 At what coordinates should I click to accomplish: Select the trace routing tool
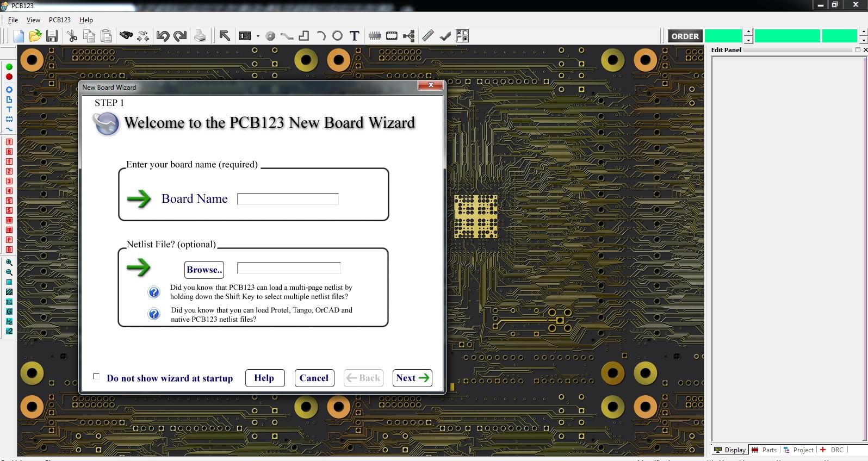287,36
